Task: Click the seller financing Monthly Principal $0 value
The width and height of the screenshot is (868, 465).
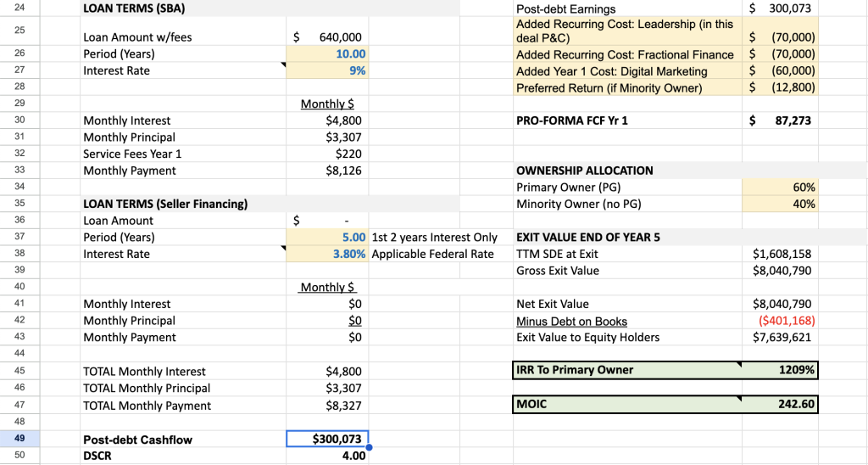Action: [355, 321]
